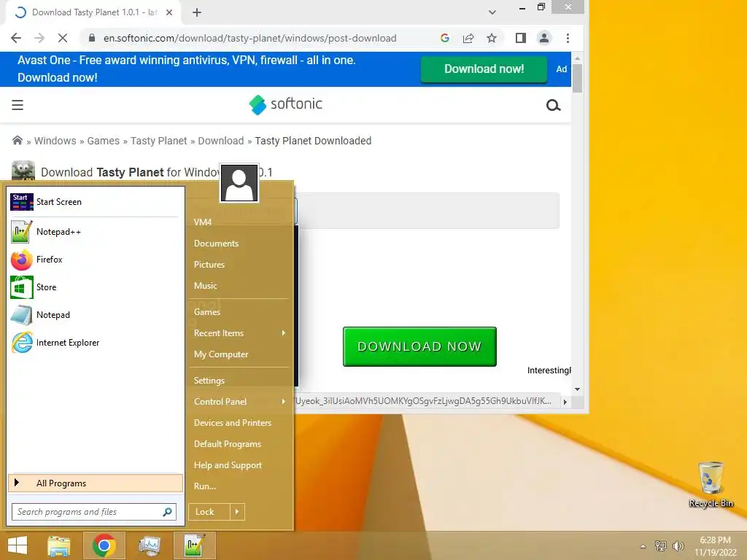Click the Google icon in address bar

pos(445,38)
